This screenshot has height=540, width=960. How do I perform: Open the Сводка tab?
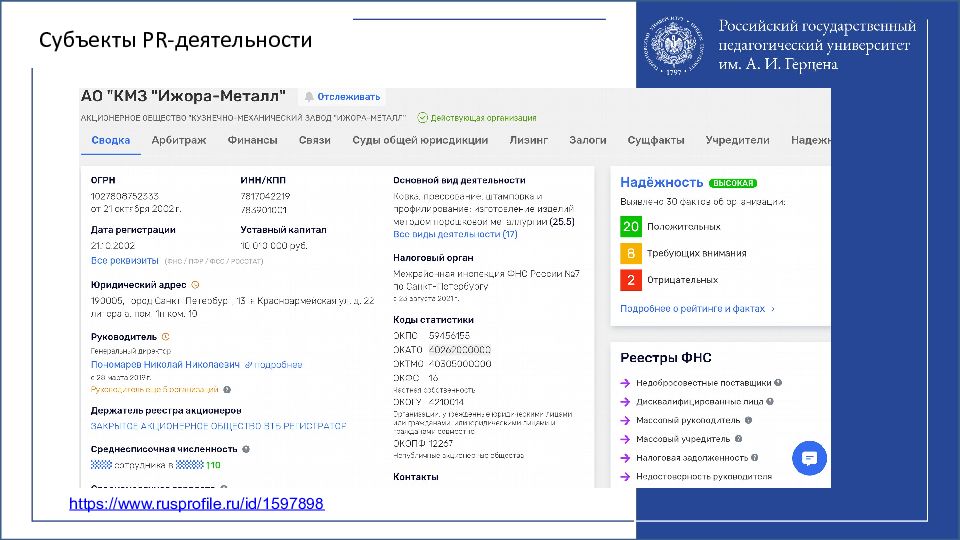[x=111, y=140]
